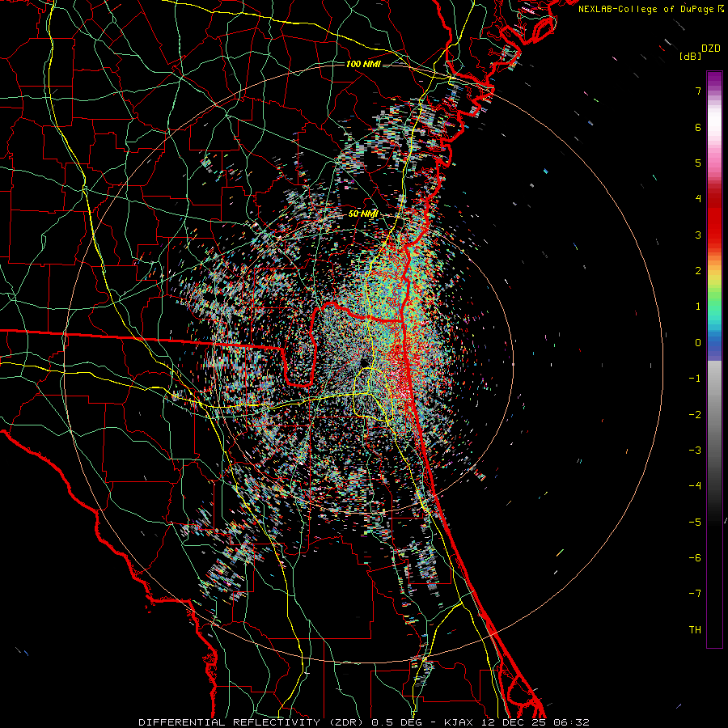This screenshot has width=728, height=728.
Task: Click the 50 NMI range ring label
Action: pos(363,214)
